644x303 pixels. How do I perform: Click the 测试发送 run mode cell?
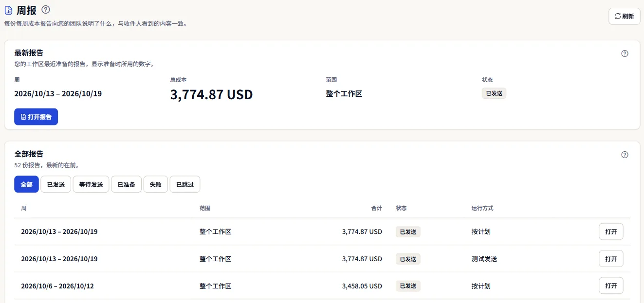(484, 259)
